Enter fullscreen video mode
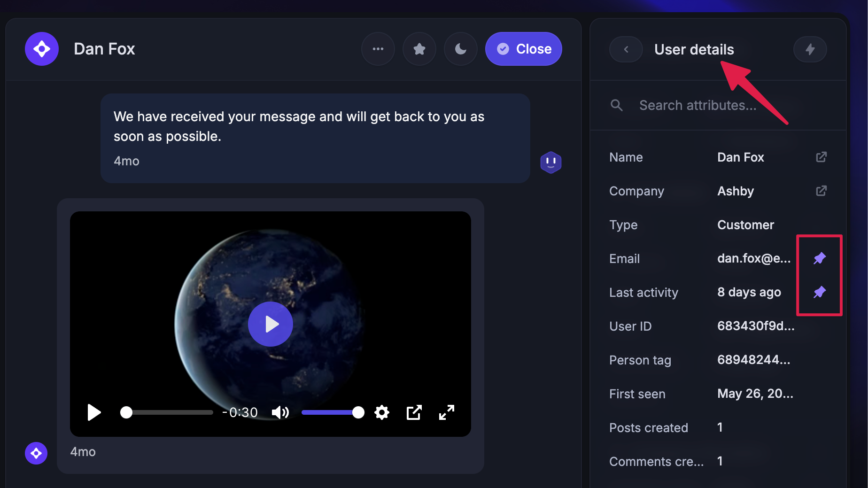The width and height of the screenshot is (868, 488). pos(446,412)
